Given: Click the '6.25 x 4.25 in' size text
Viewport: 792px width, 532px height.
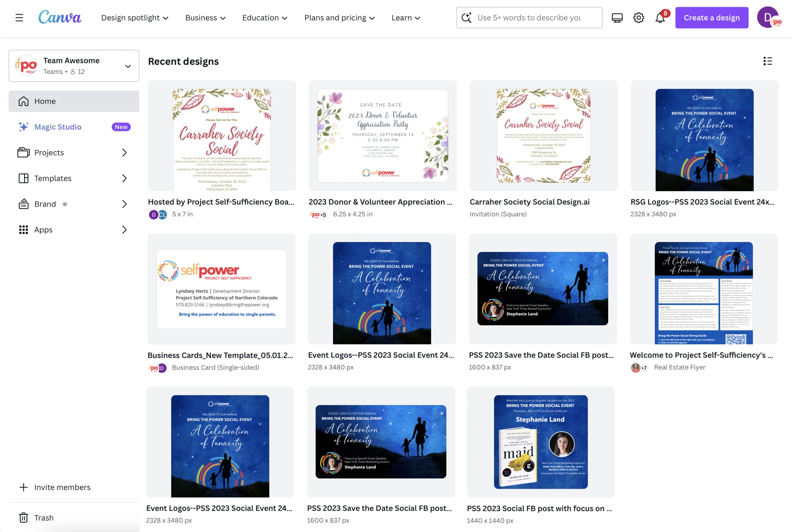Looking at the screenshot, I should tap(353, 214).
